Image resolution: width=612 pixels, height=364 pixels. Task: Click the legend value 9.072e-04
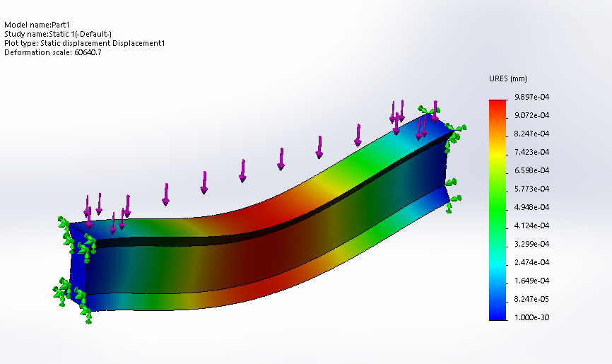coord(531,115)
